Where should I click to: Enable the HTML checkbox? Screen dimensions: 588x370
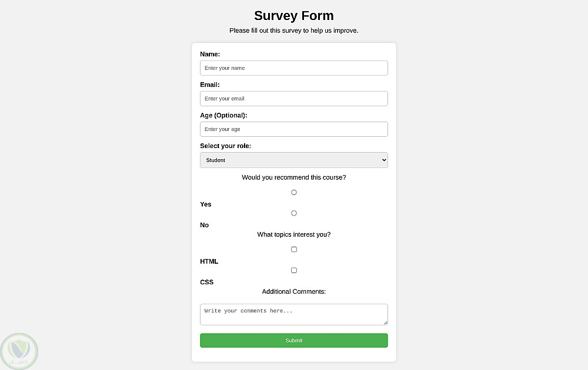click(x=294, y=250)
